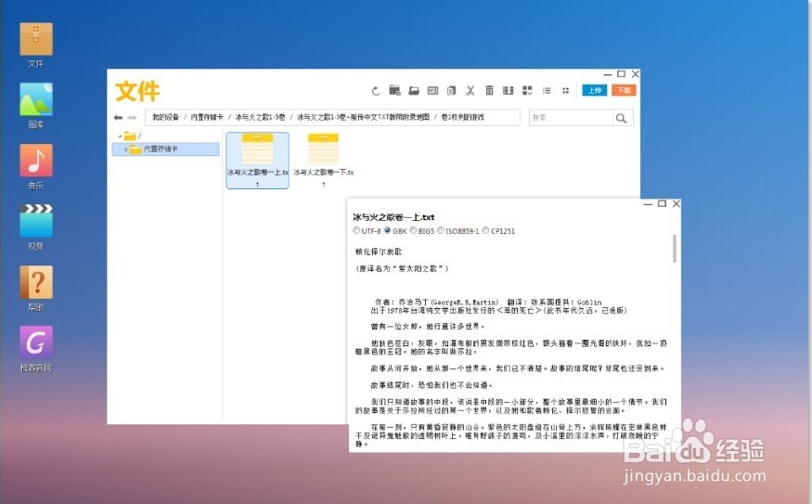Go back with the left arrow
The height and width of the screenshot is (504, 812).
(x=118, y=118)
